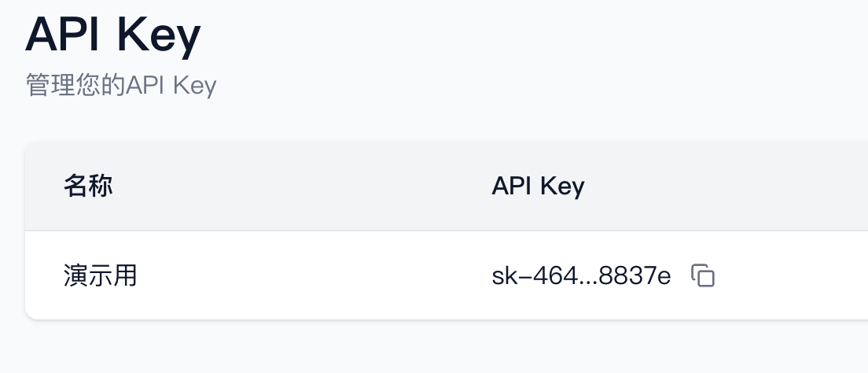Click the API Key header in the table
This screenshot has width=868, height=373.
pos(538,186)
